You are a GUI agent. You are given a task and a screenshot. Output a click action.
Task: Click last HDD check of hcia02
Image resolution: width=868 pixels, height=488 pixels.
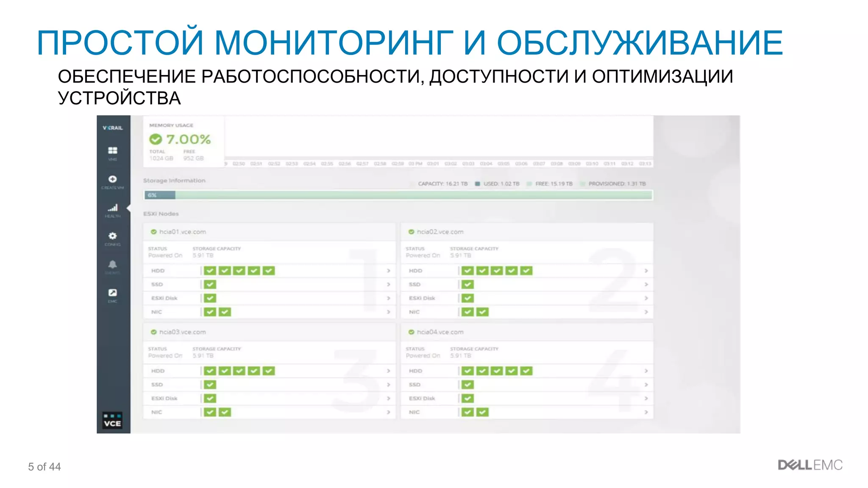526,271
